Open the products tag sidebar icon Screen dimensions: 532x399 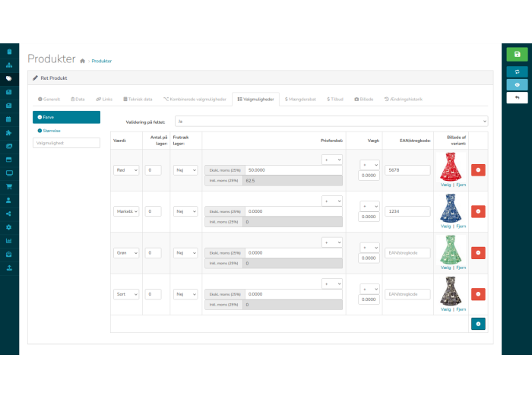(9, 79)
